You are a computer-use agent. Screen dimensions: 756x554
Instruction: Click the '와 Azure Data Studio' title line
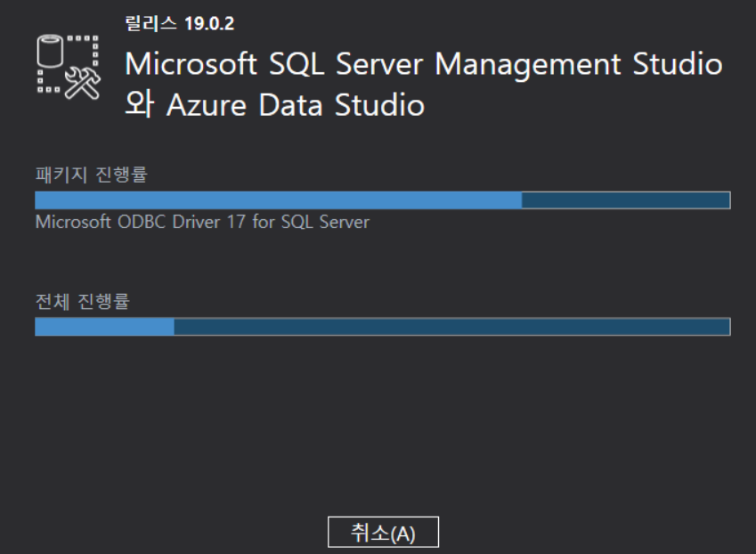[x=275, y=104]
